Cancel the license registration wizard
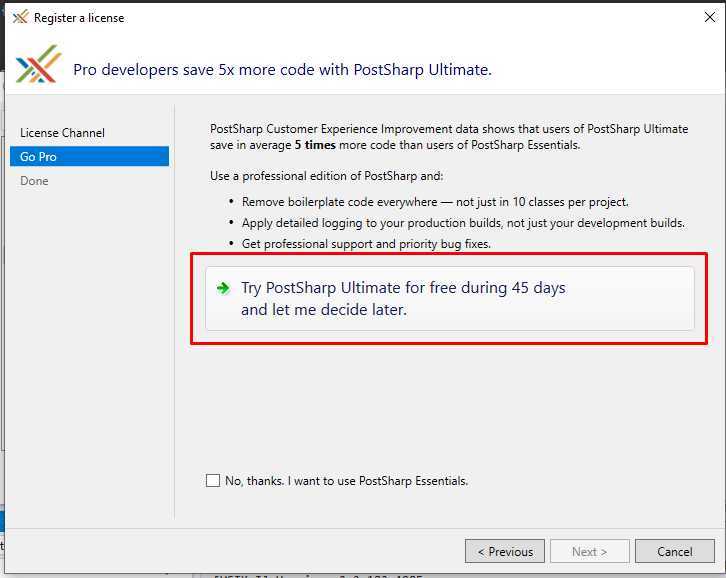Viewport: 726px width, 578px height. [675, 551]
